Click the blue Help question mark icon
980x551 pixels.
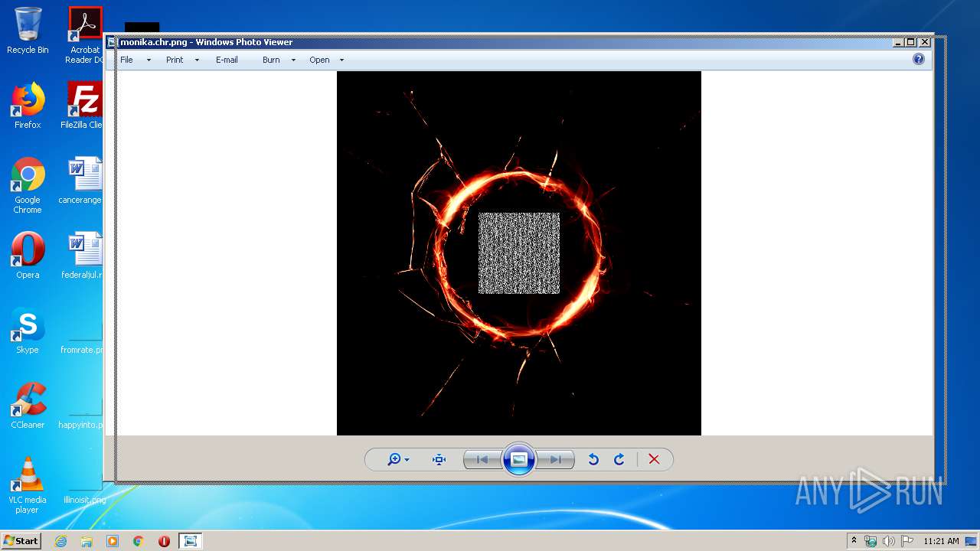tap(919, 59)
